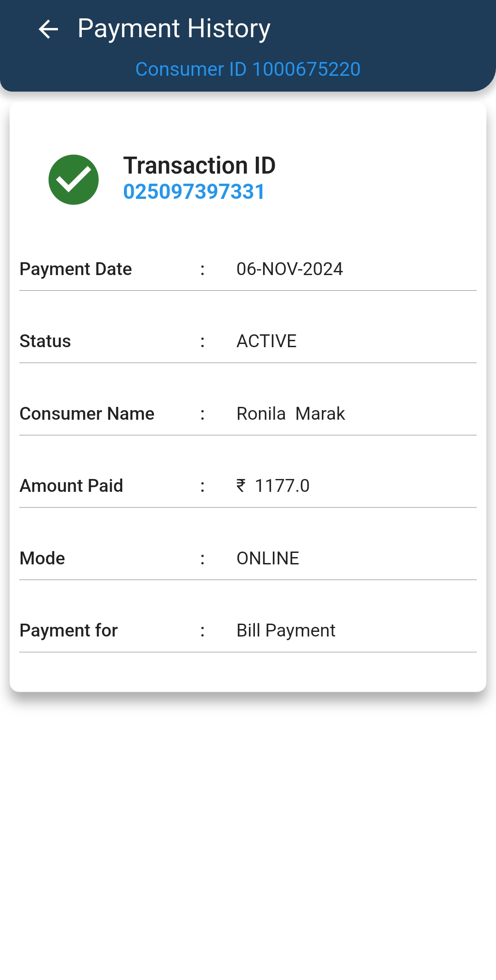Select the Bill Payment value
496x980 pixels.
coord(286,631)
